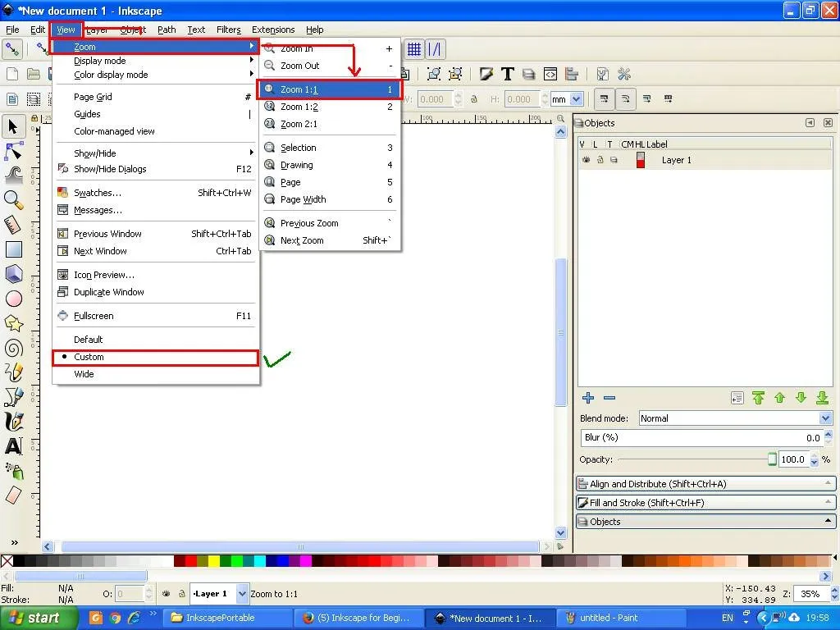Select Wide interface layout option
This screenshot has height=630, width=840.
point(156,374)
